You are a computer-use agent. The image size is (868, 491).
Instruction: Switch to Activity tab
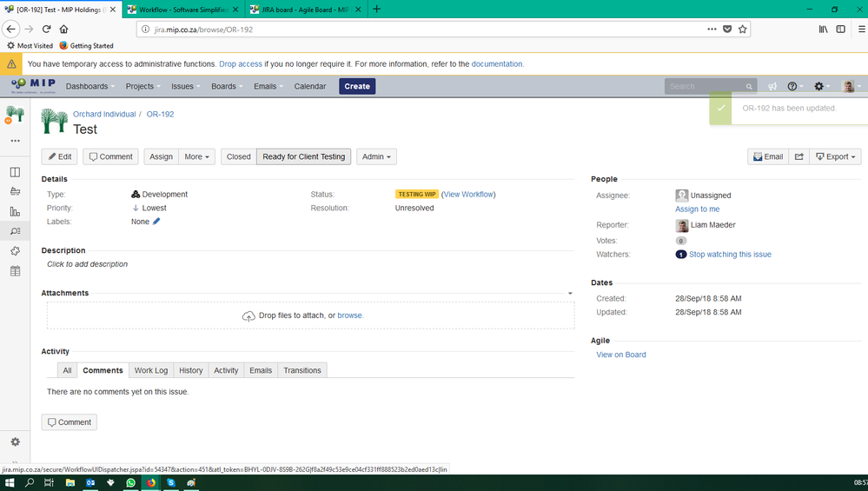coord(226,370)
